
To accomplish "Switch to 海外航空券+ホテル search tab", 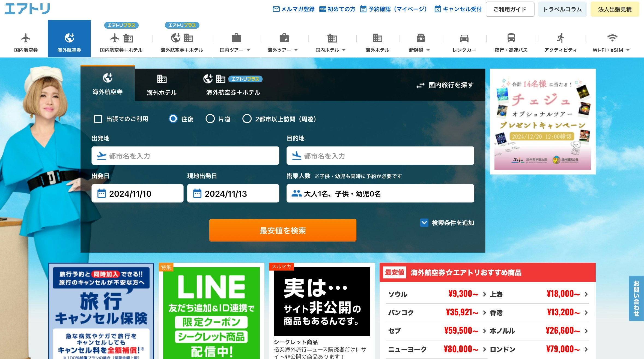I will coord(233,85).
